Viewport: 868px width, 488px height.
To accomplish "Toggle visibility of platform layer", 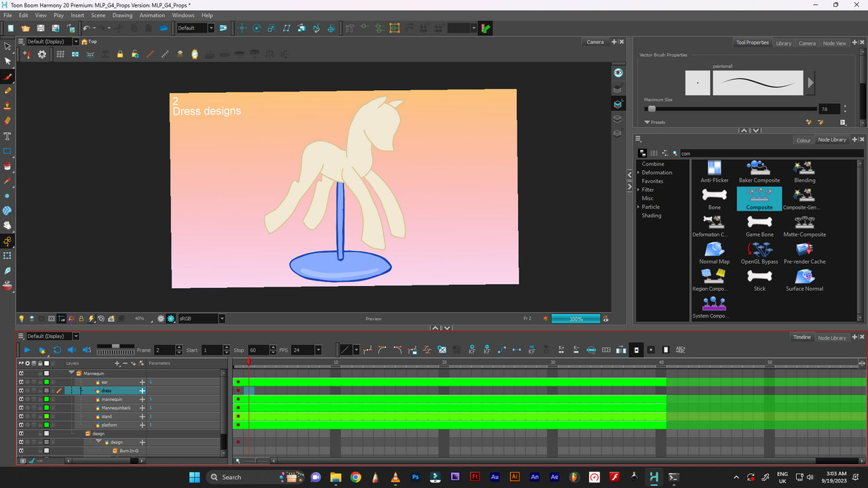I will [x=22, y=425].
